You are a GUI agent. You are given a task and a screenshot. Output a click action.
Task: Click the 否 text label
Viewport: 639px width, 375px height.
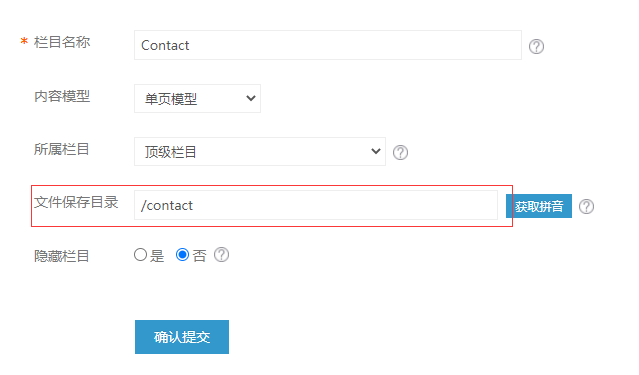click(199, 256)
